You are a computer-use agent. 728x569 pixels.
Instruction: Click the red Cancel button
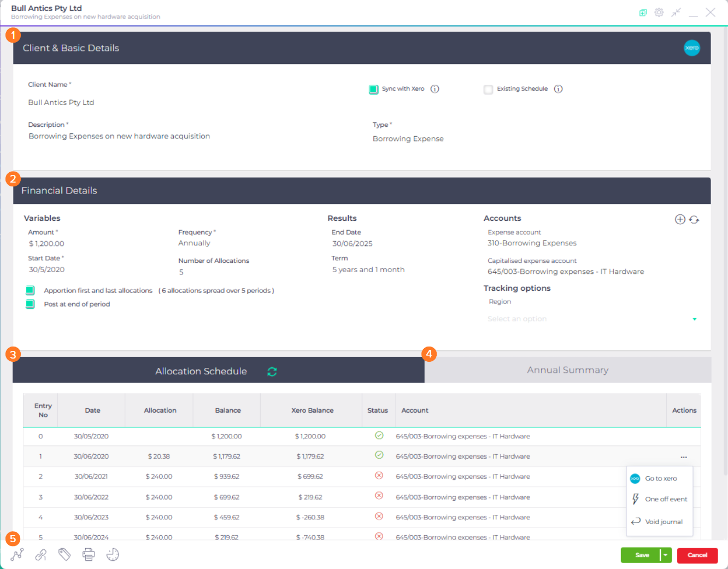(697, 555)
